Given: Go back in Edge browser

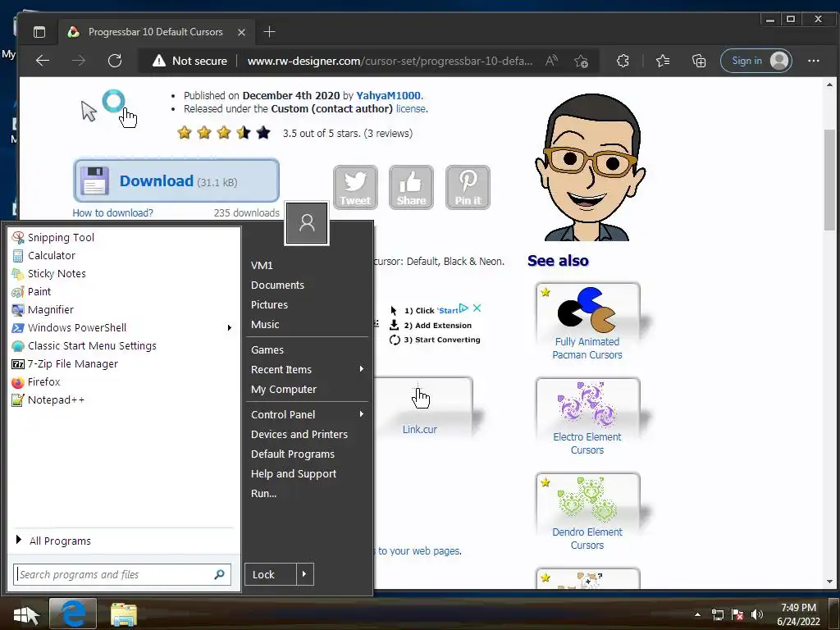Looking at the screenshot, I should click(x=43, y=61).
